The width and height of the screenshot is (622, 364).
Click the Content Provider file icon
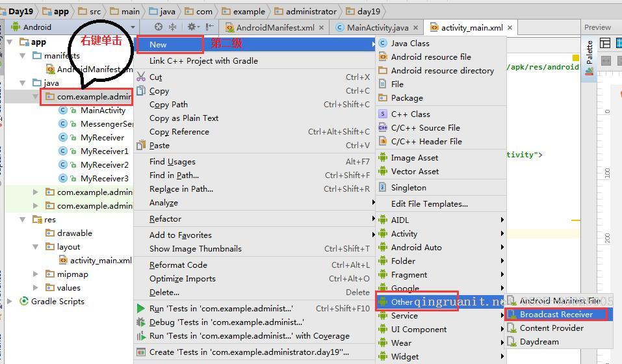point(512,328)
